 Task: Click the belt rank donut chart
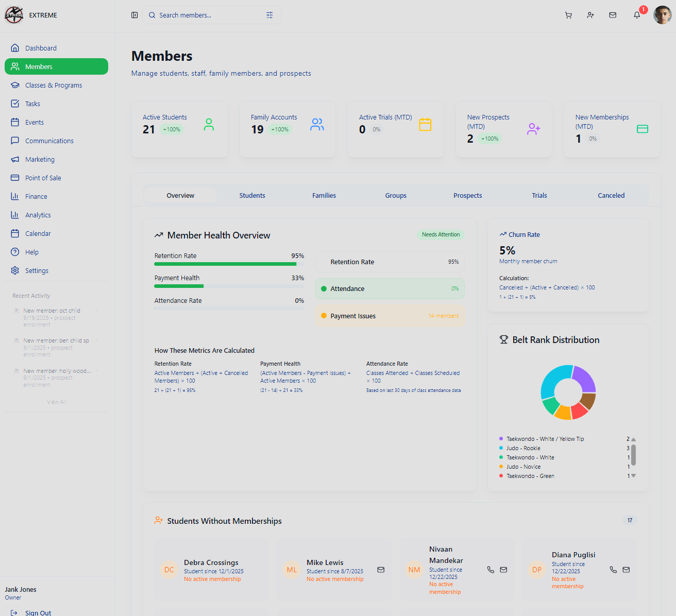(568, 392)
